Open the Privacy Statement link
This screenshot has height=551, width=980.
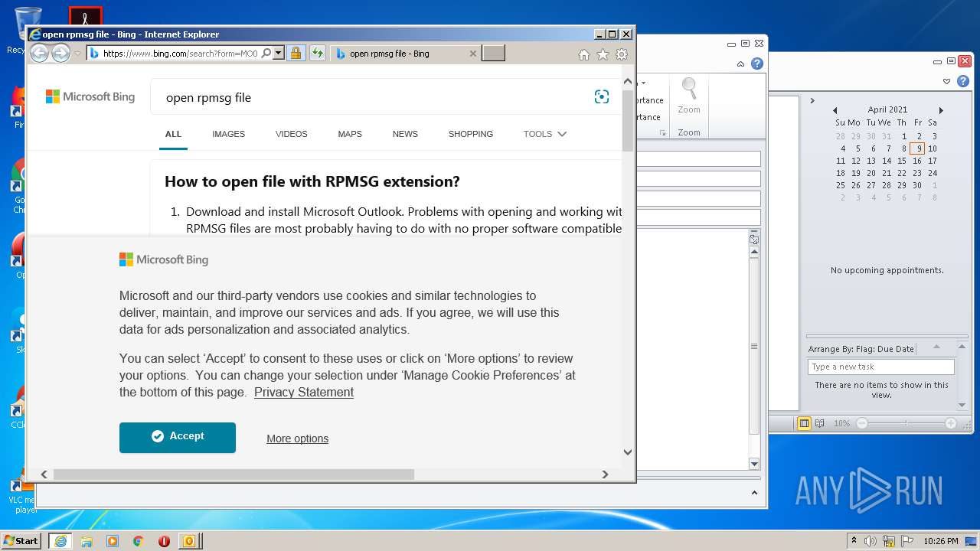(304, 392)
